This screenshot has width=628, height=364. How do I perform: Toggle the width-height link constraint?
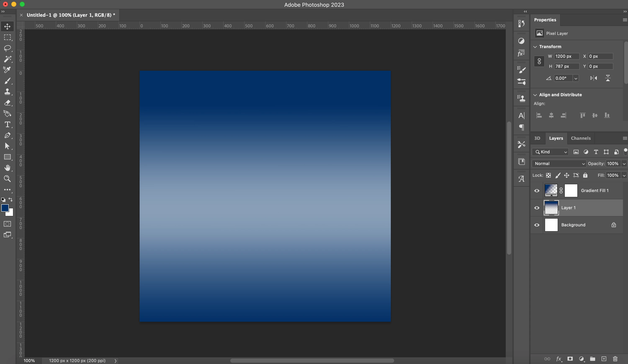tap(539, 61)
